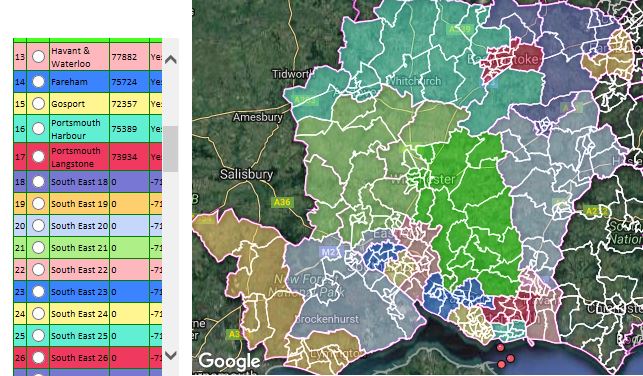Select the Gosport radio button
Screen dimensions: 643x376
(38, 104)
